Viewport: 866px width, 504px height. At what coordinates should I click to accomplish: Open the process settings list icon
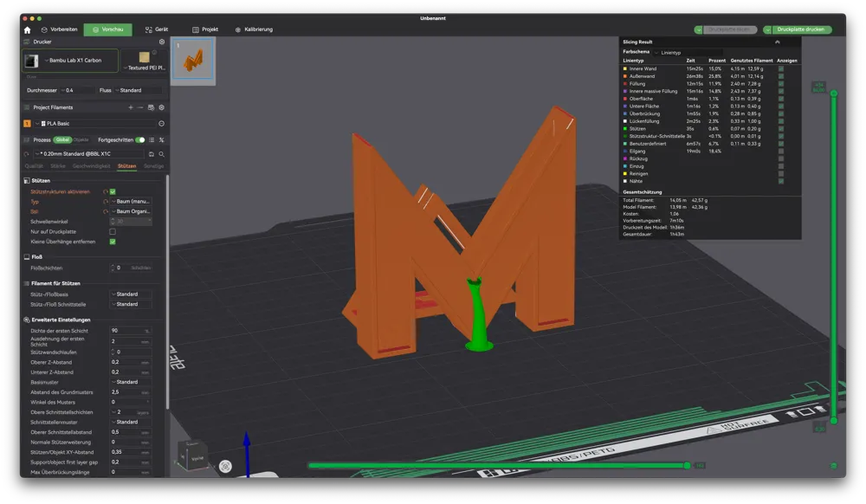coord(152,140)
